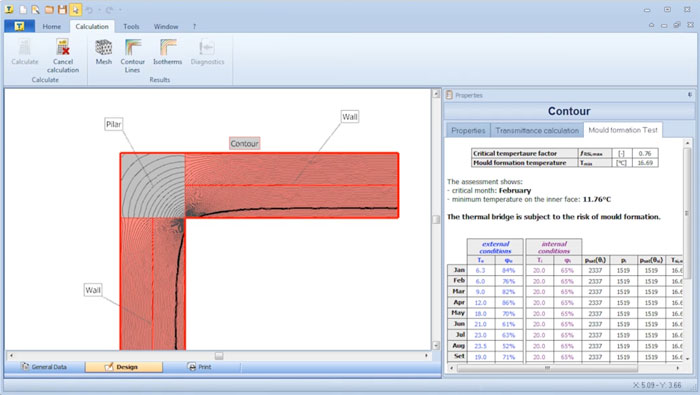Select the Wall label attached to the horizontal wall
The image size is (700, 395).
350,117
